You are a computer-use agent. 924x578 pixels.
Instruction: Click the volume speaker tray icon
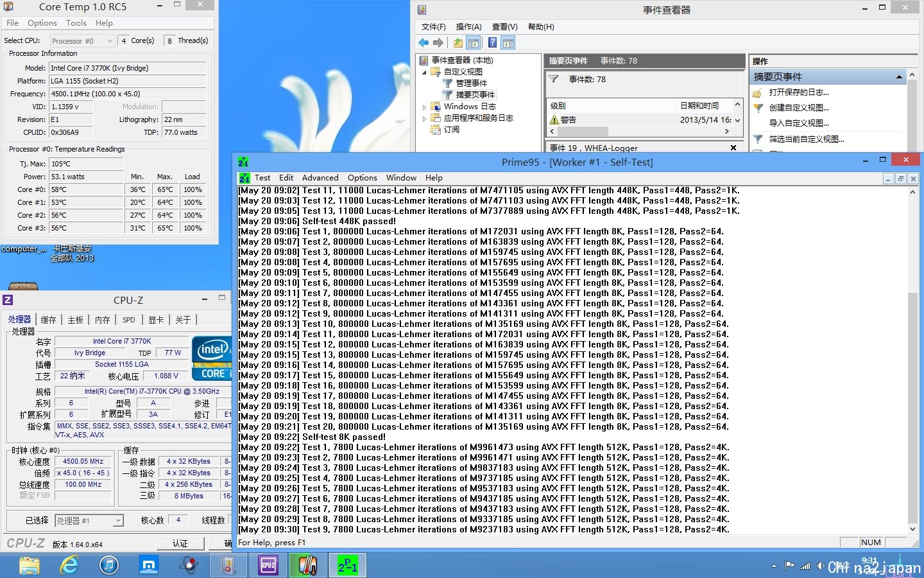pyautogui.click(x=819, y=566)
